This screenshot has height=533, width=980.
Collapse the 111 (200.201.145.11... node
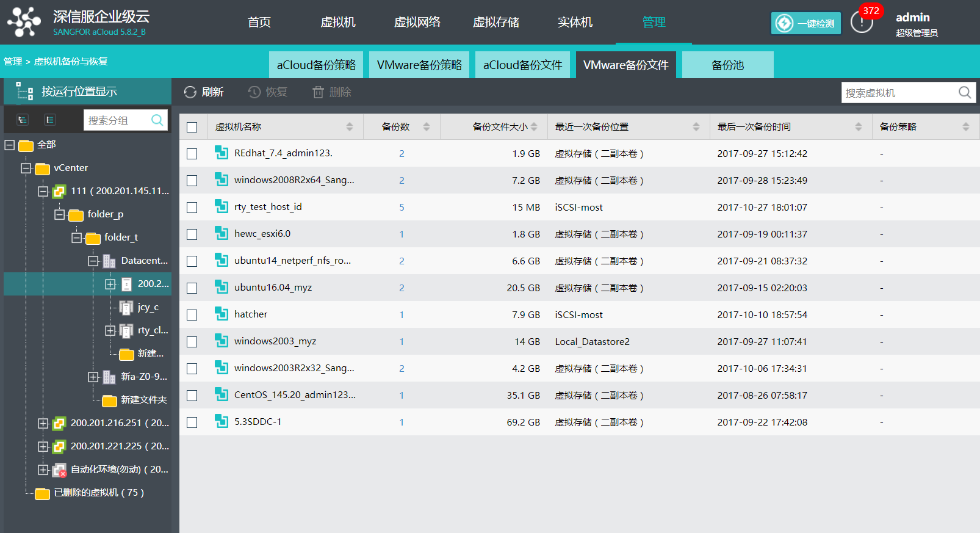click(x=43, y=191)
